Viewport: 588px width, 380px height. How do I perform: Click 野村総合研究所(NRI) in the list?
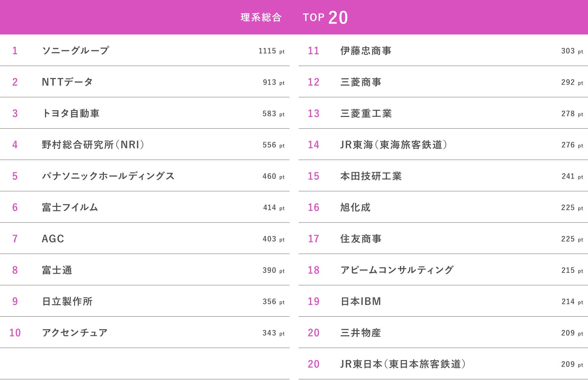click(93, 145)
